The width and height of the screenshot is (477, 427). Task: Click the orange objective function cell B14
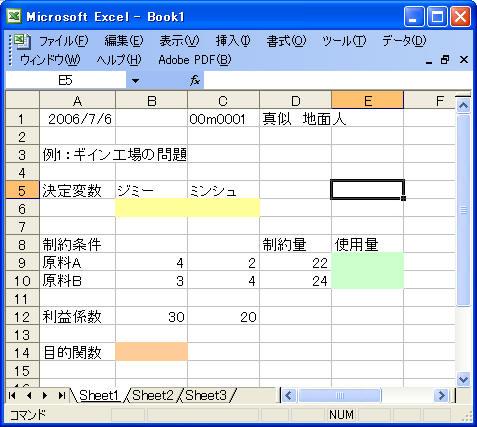click(151, 352)
